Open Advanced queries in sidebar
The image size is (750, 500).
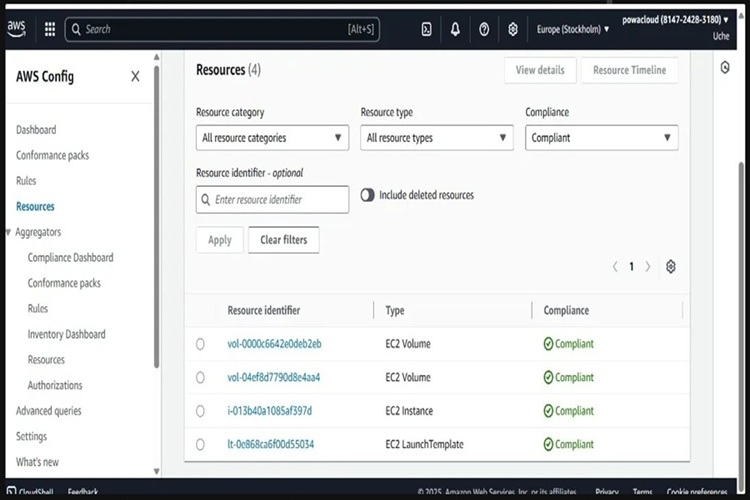tap(48, 411)
